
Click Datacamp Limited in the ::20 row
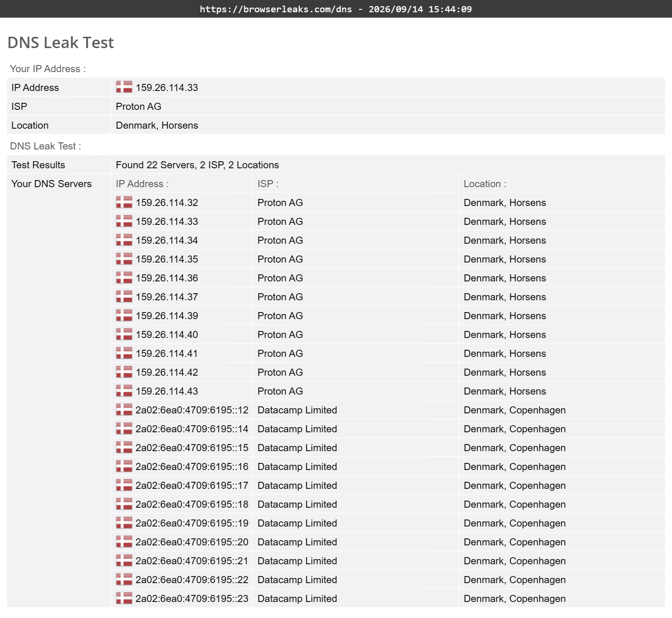[x=297, y=542]
